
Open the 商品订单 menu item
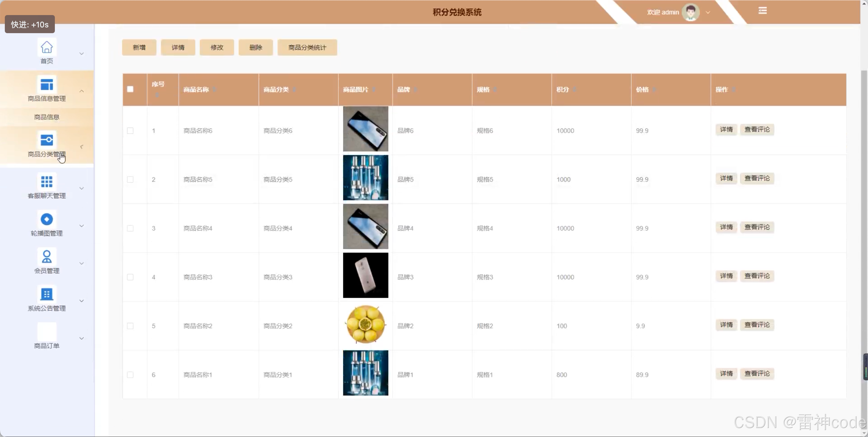click(46, 346)
